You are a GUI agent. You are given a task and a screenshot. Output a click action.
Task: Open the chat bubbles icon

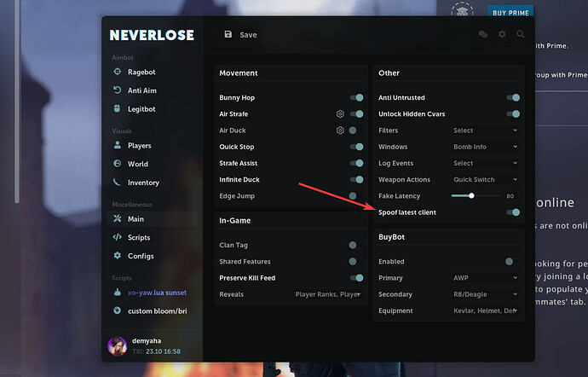(x=483, y=35)
